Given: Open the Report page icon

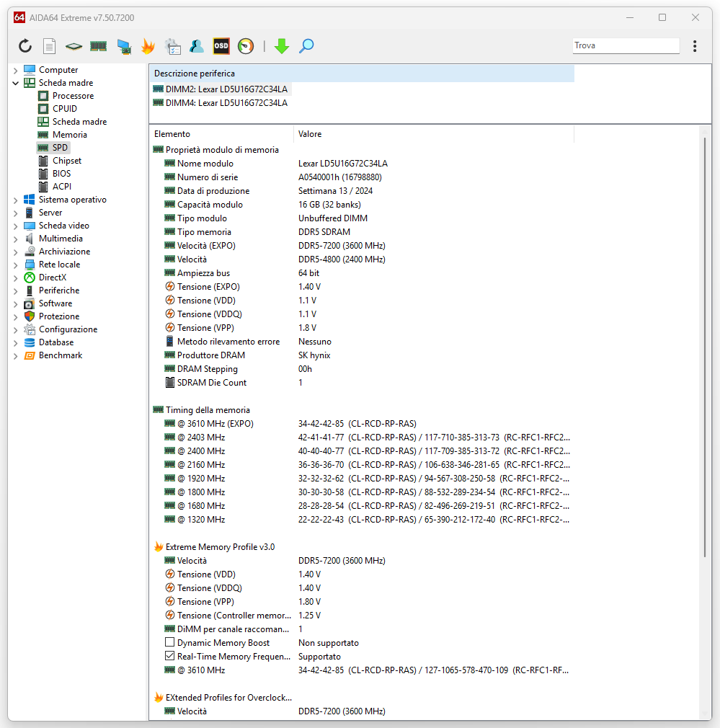Looking at the screenshot, I should (x=49, y=46).
